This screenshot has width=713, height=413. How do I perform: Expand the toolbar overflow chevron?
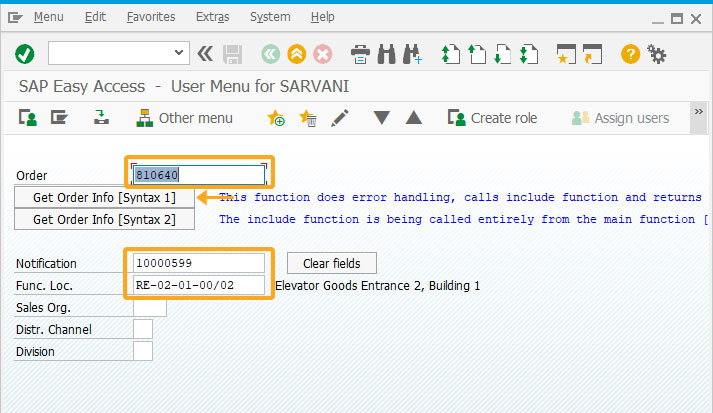tap(699, 112)
